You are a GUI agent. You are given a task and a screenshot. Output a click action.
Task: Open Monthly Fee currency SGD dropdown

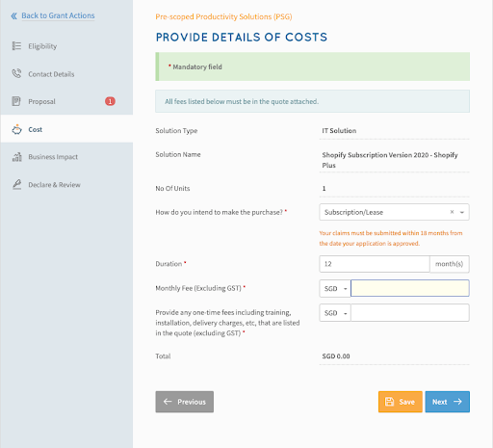click(x=335, y=288)
